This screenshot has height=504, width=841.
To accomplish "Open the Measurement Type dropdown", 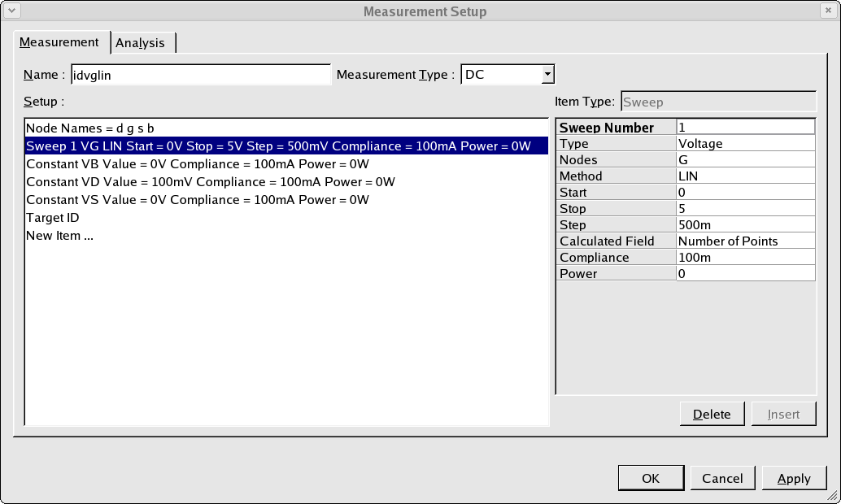I will click(x=547, y=75).
